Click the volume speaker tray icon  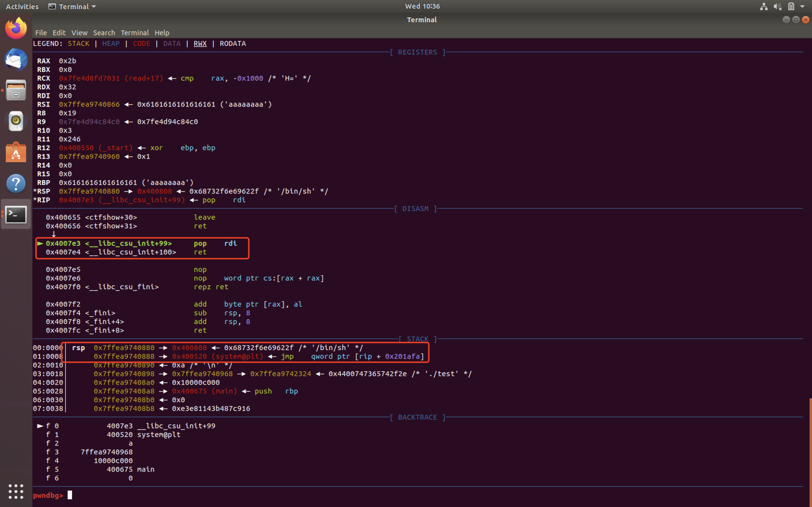pos(777,6)
